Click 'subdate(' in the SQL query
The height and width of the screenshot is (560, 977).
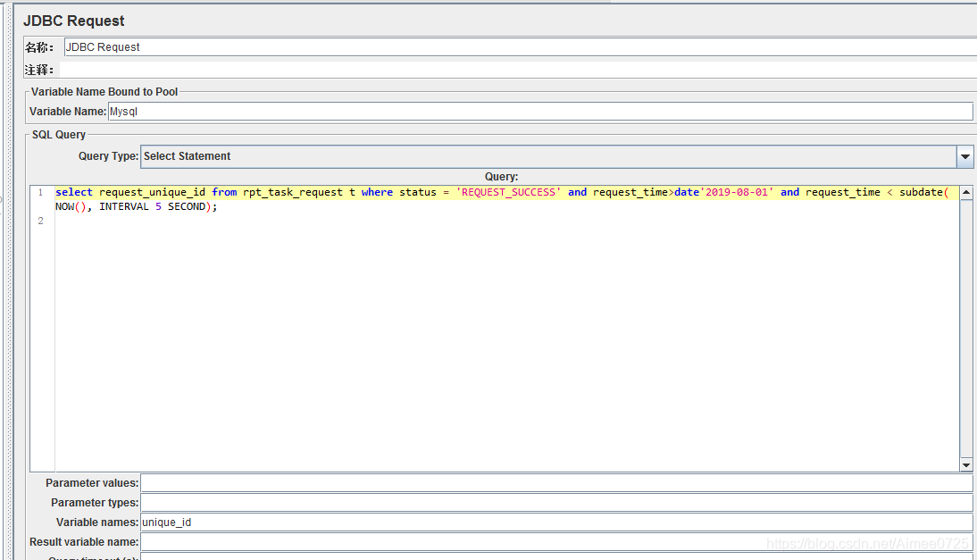pos(924,193)
